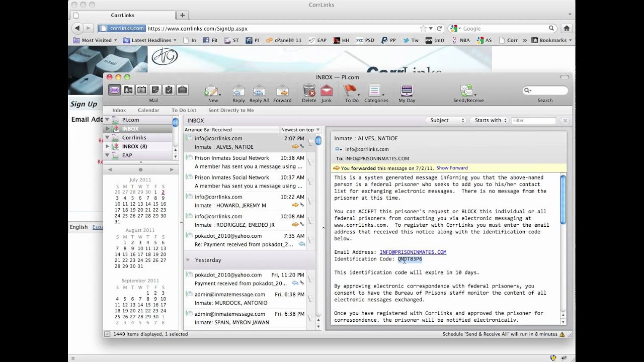Toggle flag on 10:37 AM Social Network message
The width and height of the screenshot is (644, 362).
pos(310,182)
